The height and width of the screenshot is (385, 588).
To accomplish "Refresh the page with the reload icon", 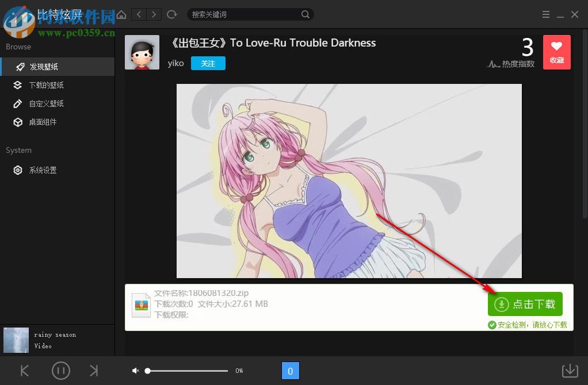I will coord(172,14).
